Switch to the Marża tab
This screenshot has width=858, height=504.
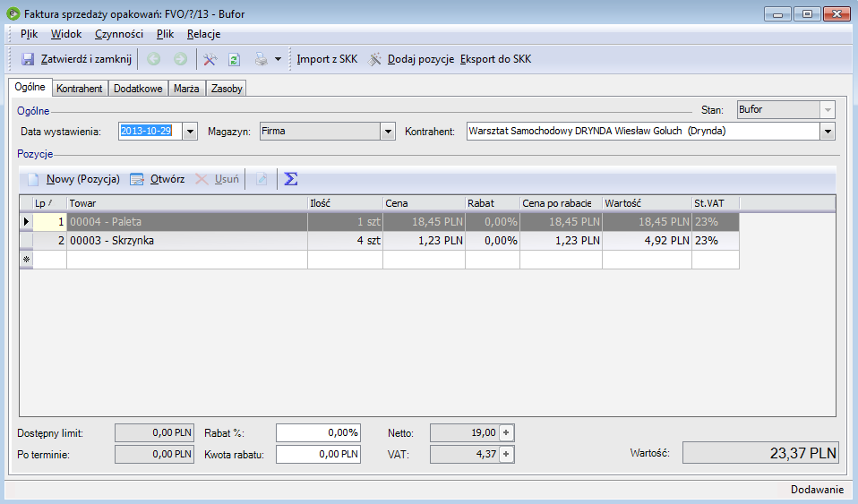pyautogui.click(x=186, y=88)
